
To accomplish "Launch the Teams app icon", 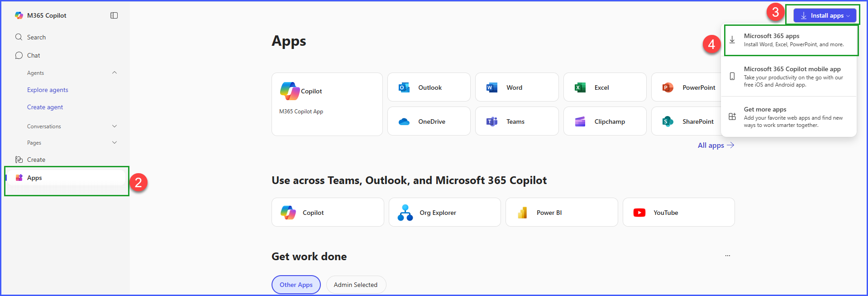I will 492,121.
